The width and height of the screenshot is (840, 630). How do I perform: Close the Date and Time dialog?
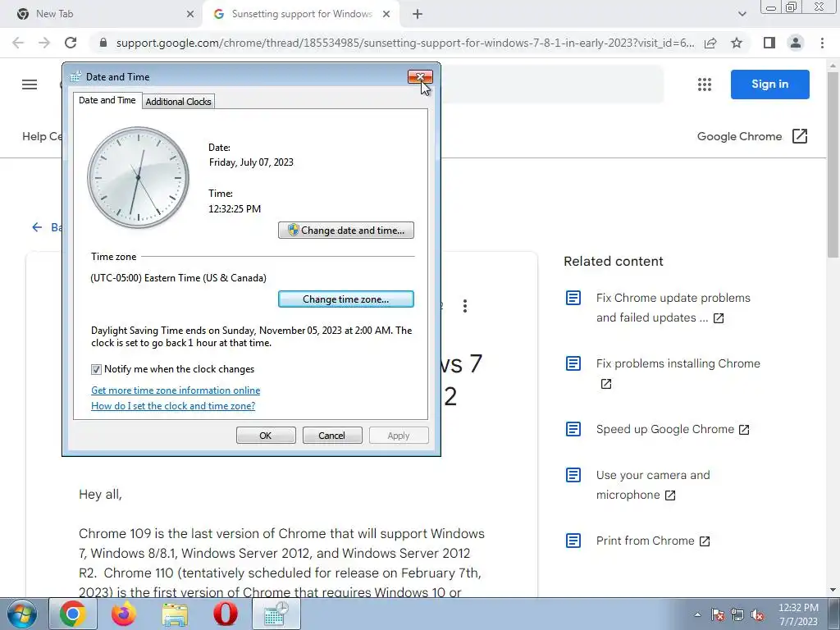420,77
